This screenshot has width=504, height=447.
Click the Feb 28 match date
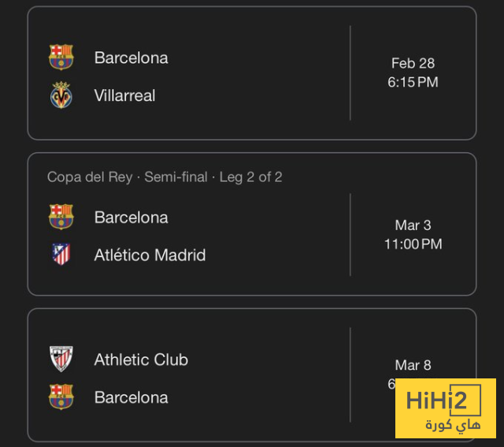413,63
